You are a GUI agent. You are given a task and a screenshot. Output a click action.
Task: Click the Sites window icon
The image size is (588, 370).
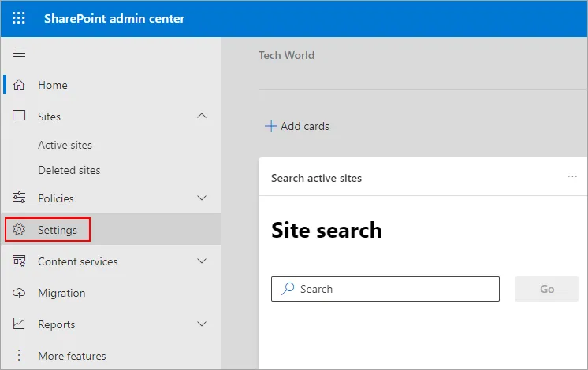pos(19,116)
